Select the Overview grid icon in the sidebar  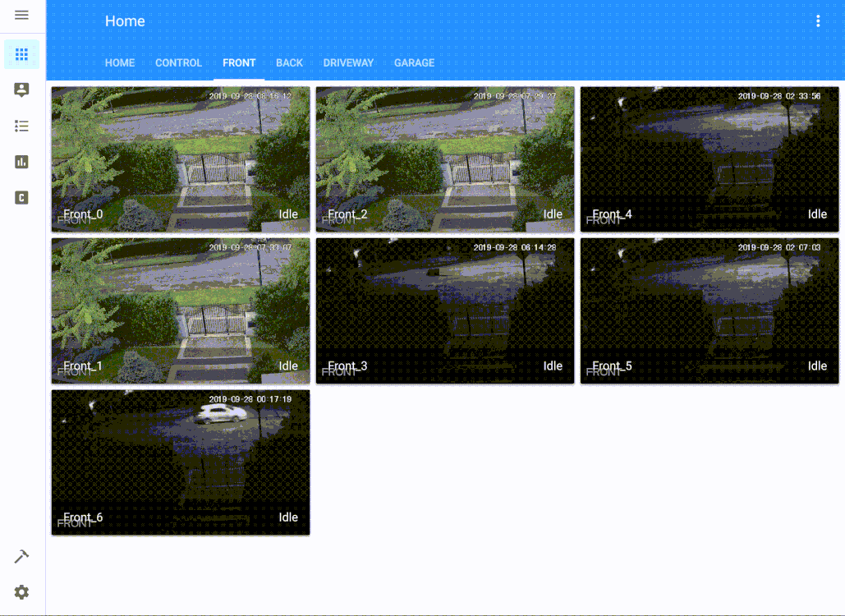coord(21,53)
